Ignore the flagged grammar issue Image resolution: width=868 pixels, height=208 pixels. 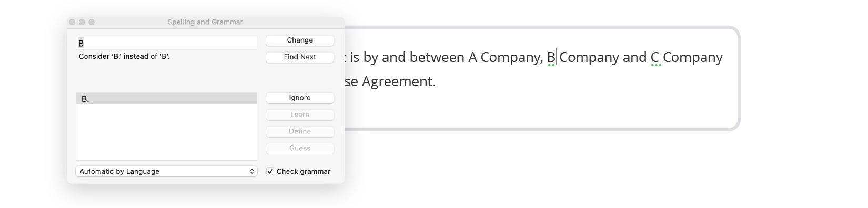[x=300, y=98]
